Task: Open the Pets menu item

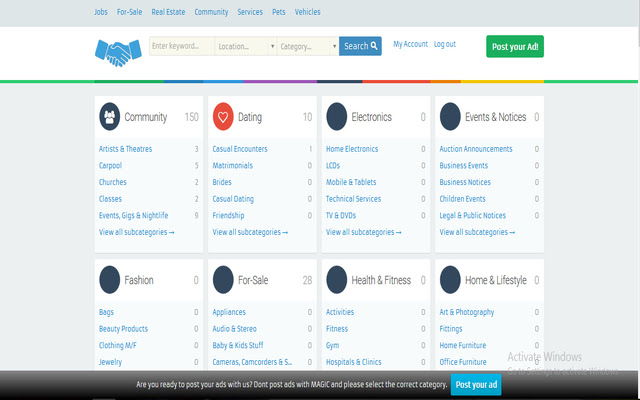Action: tap(279, 12)
